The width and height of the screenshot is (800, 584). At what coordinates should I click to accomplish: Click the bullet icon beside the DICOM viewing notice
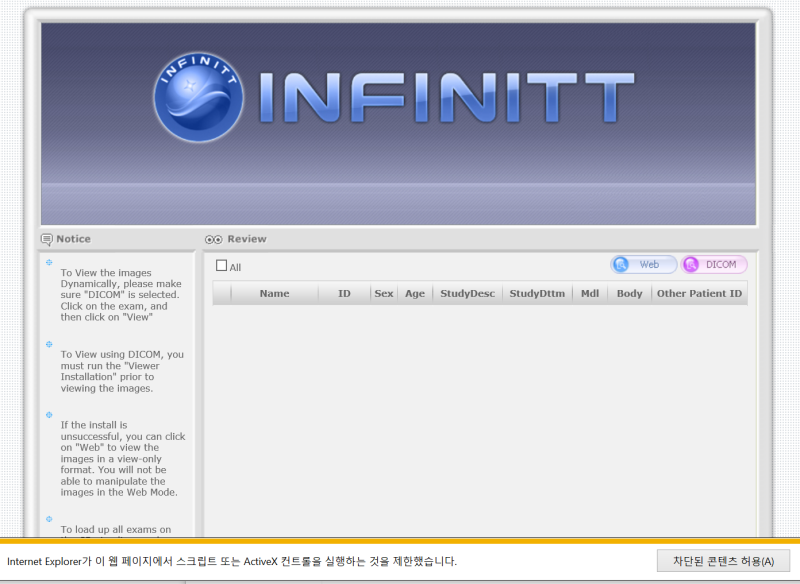click(x=50, y=344)
